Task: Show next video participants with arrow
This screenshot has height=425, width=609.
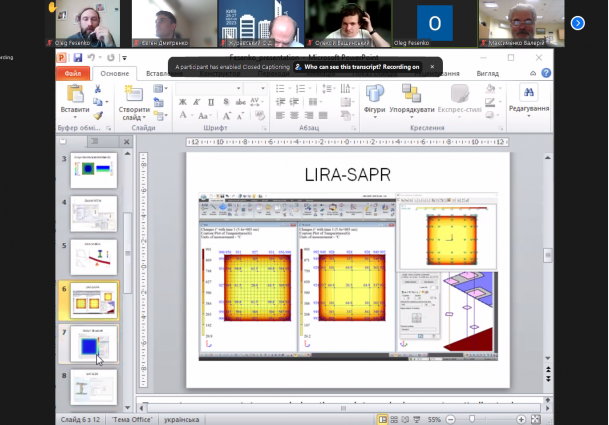Action: 577,22
